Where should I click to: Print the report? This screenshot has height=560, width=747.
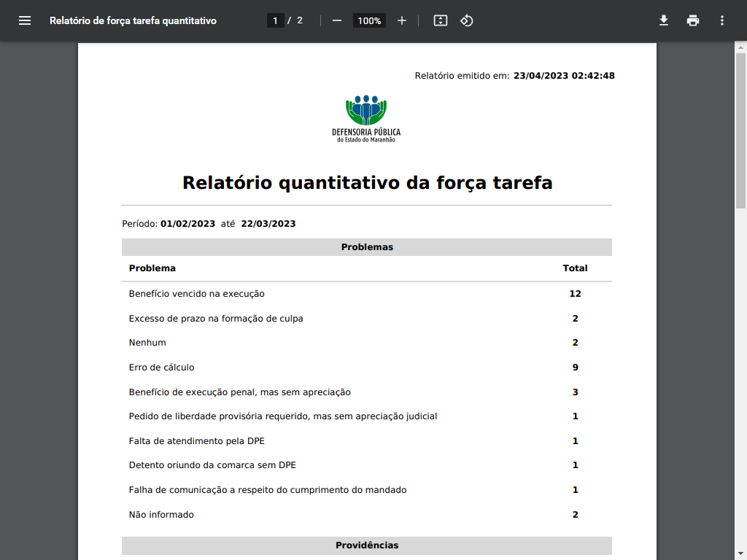[x=693, y=20]
